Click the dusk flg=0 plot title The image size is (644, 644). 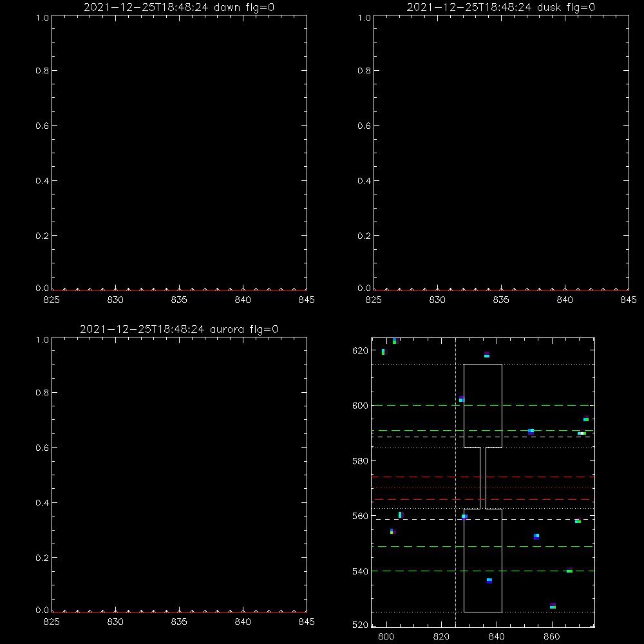[500, 7]
